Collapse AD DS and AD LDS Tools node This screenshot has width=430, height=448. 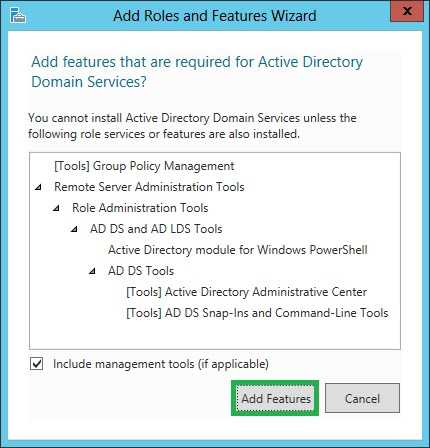(x=74, y=229)
